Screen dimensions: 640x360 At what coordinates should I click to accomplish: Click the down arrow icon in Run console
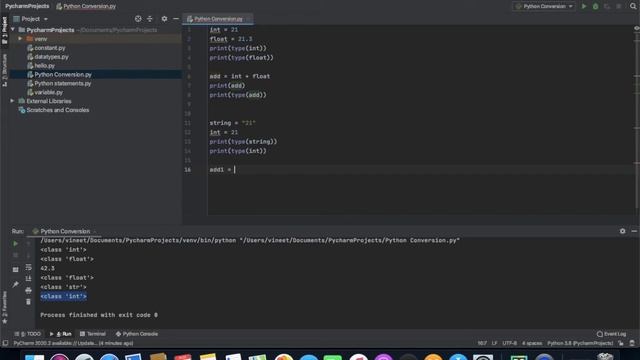[x=28, y=256]
